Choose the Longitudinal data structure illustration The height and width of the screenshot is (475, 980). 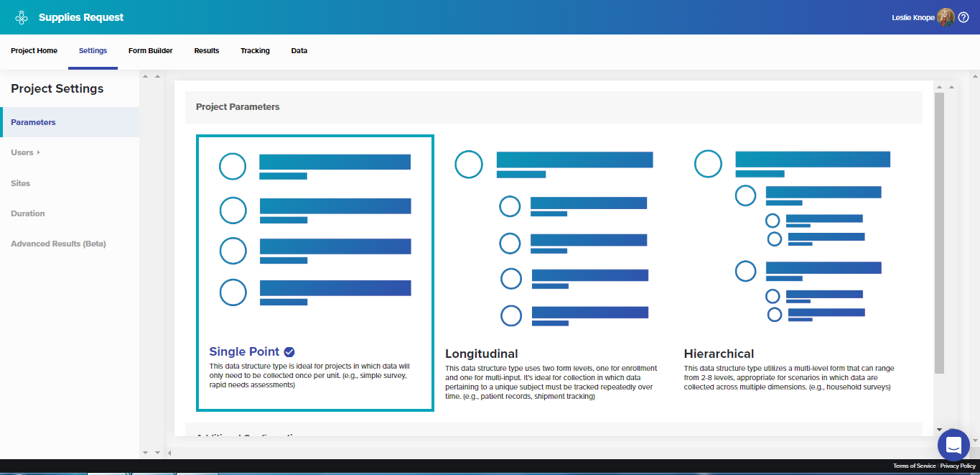pos(554,239)
